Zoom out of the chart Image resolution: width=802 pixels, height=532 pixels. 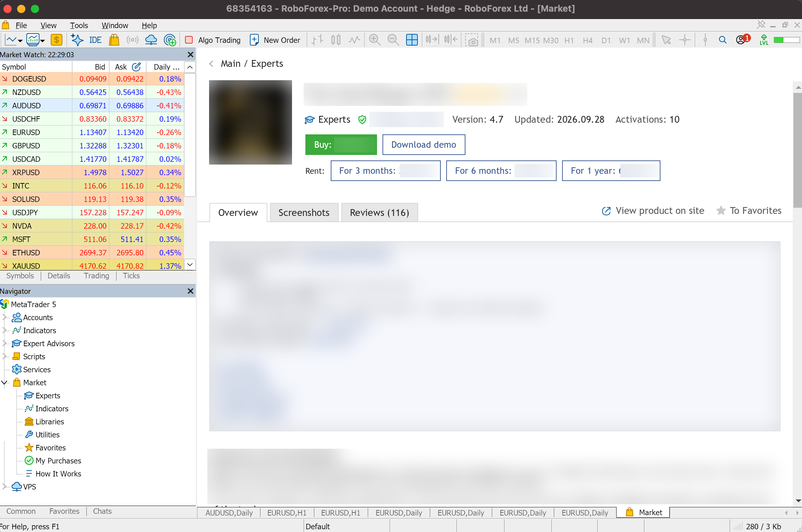tap(393, 40)
